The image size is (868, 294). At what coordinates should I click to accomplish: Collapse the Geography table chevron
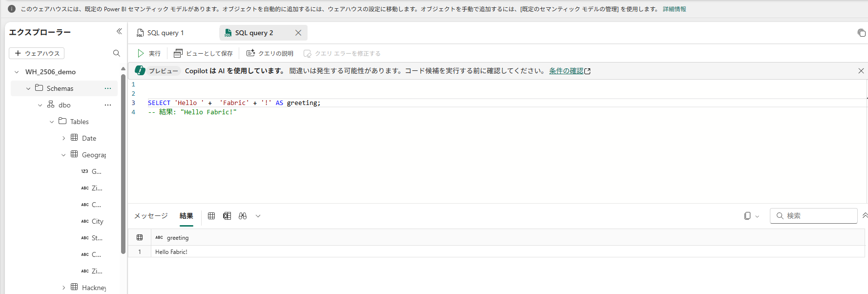(x=63, y=155)
